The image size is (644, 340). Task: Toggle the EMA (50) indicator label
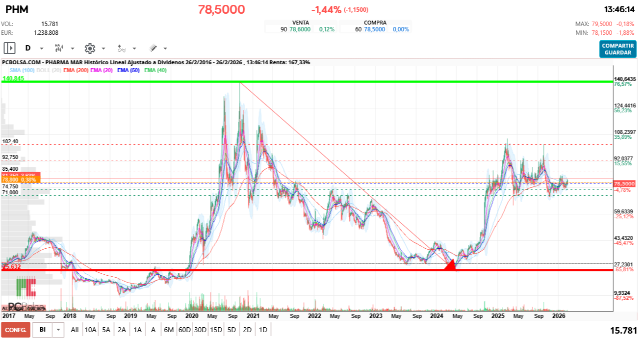[129, 70]
